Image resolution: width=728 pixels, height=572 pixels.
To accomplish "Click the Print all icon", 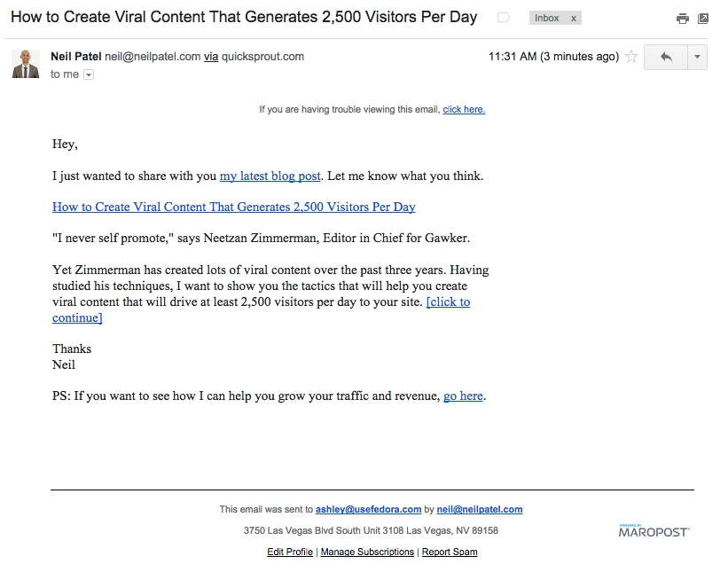I will pyautogui.click(x=682, y=18).
